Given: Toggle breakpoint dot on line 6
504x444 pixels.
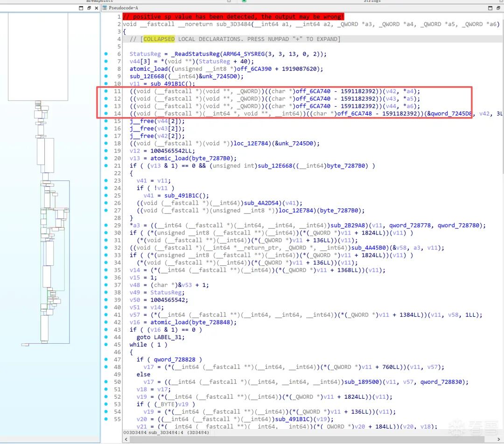Looking at the screenshot, I should 106,54.
